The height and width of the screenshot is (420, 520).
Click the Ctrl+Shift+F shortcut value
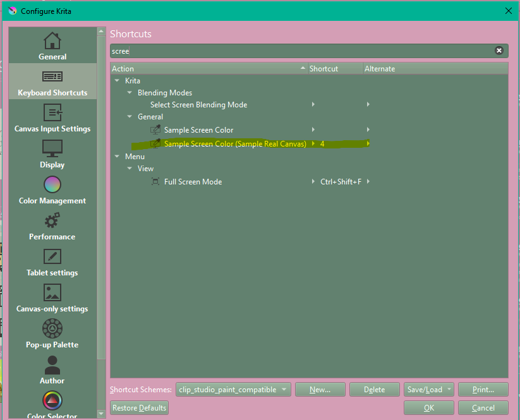[x=341, y=182]
